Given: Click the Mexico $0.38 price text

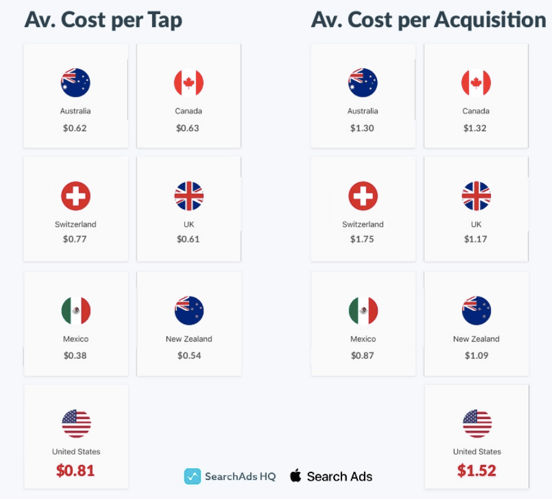Looking at the screenshot, I should (x=75, y=355).
